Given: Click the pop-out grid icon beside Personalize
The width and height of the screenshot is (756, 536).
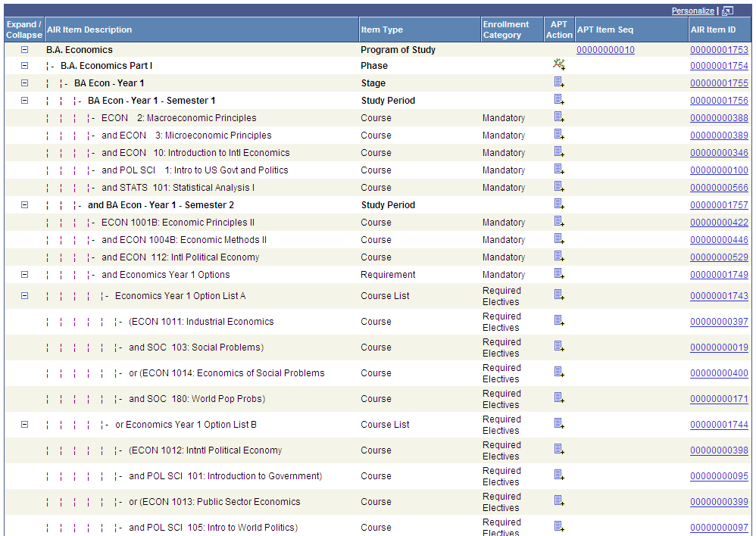Looking at the screenshot, I should (727, 10).
